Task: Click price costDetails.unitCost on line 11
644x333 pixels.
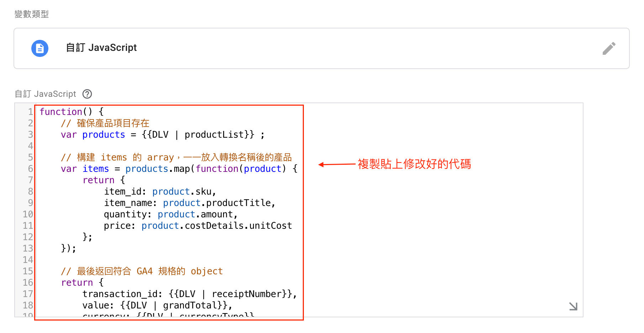Action: (x=198, y=226)
